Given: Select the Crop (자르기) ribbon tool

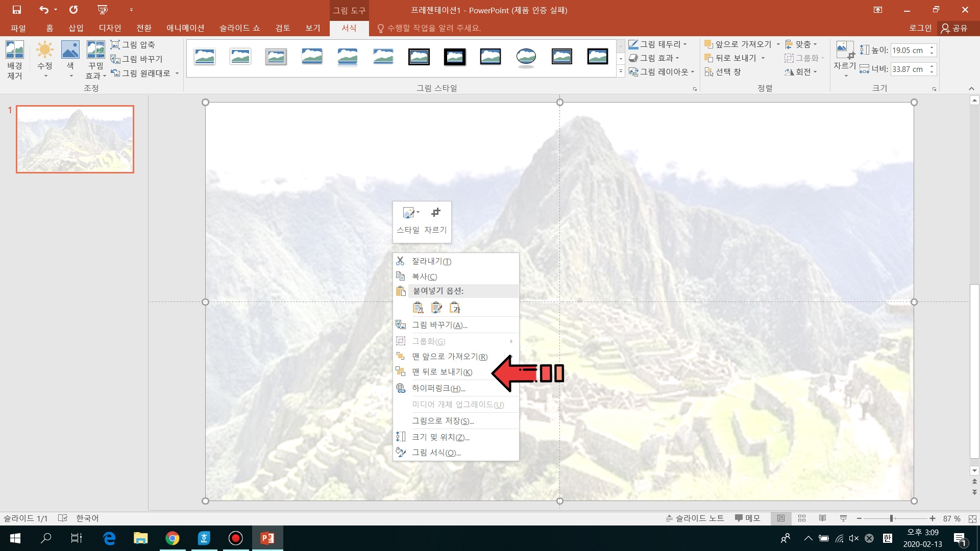Looking at the screenshot, I should [845, 51].
